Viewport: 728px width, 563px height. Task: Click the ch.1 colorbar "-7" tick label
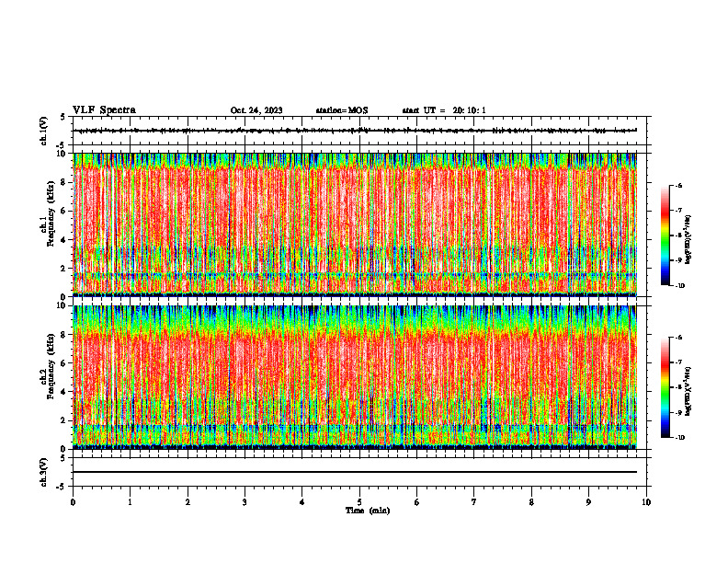(679, 211)
